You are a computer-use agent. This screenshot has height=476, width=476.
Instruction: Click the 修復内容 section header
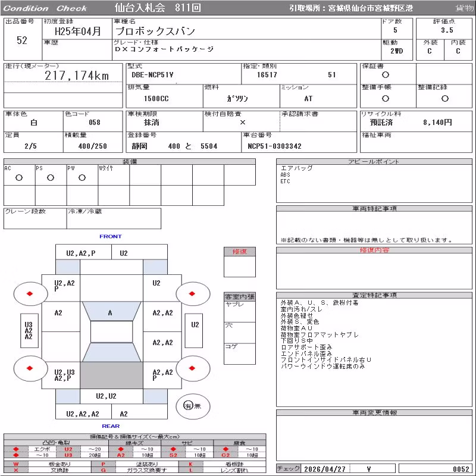(374, 250)
